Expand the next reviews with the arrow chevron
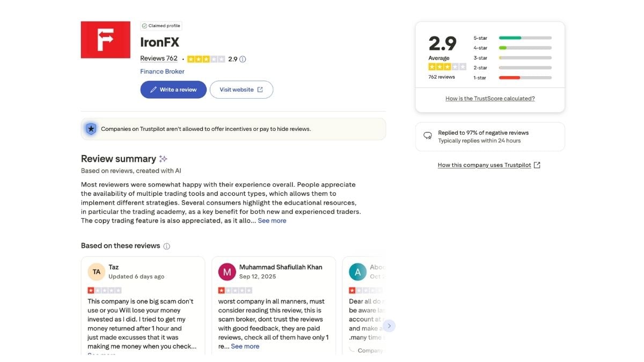The width and height of the screenshot is (644, 362). coord(389,326)
